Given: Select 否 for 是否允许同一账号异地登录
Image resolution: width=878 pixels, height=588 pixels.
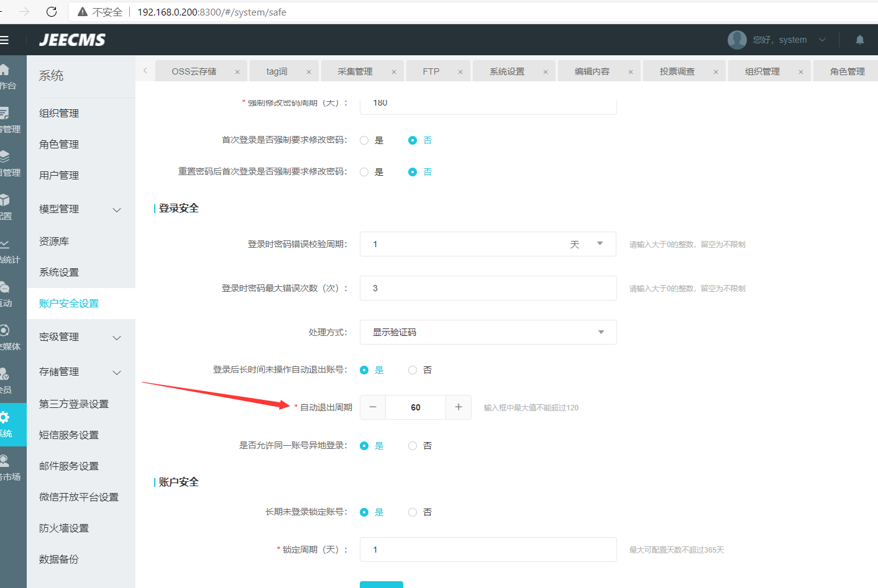Looking at the screenshot, I should (x=413, y=446).
